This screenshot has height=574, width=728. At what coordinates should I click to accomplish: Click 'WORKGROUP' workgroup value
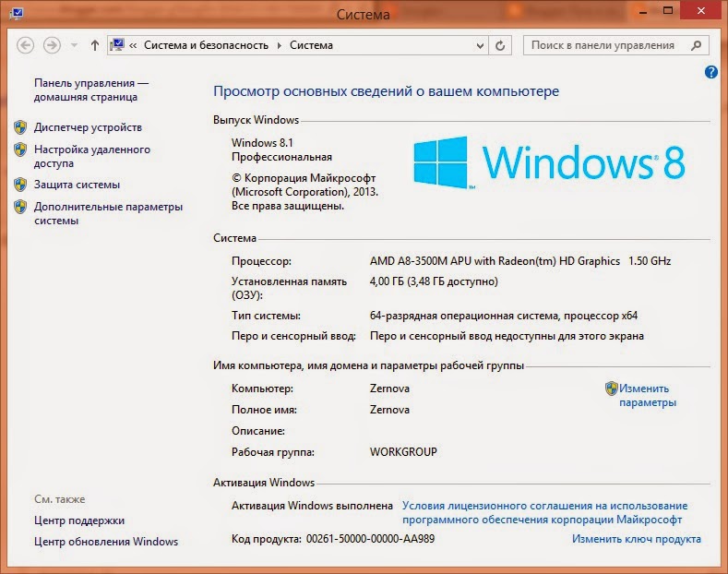click(x=403, y=452)
